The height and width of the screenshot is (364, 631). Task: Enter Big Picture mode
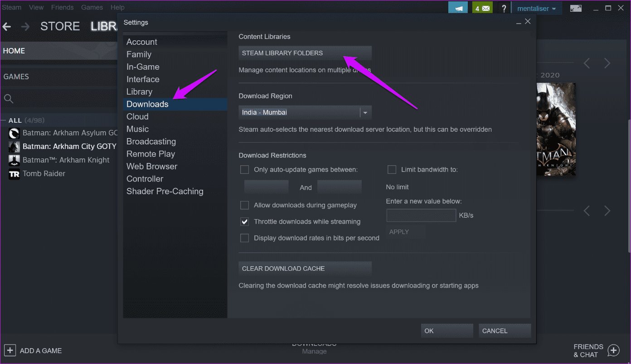tap(575, 8)
